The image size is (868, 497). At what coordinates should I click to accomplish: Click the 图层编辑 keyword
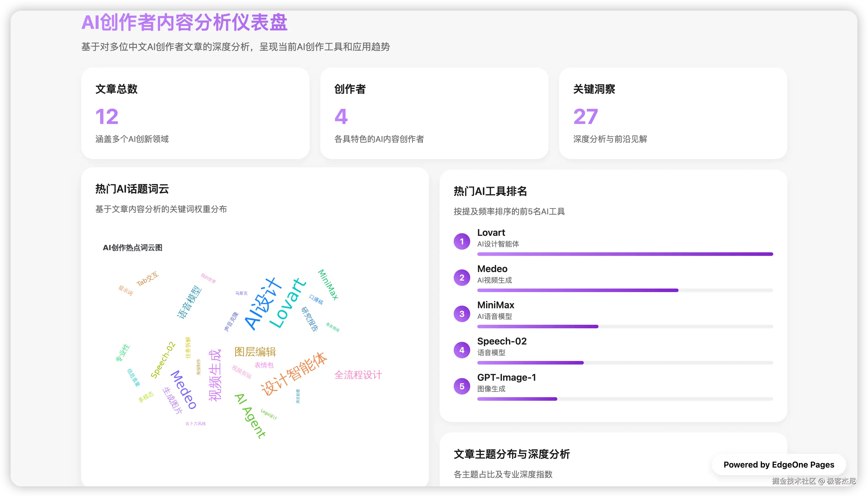(x=255, y=352)
